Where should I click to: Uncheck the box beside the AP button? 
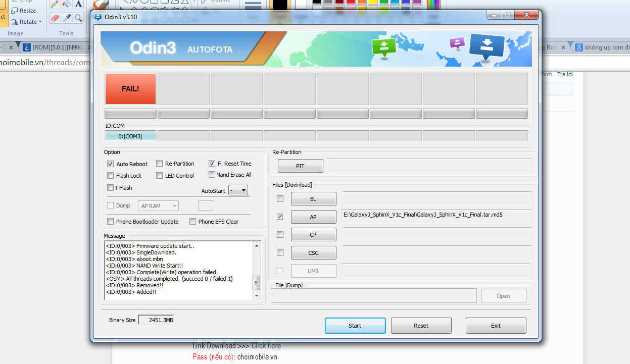pos(280,217)
